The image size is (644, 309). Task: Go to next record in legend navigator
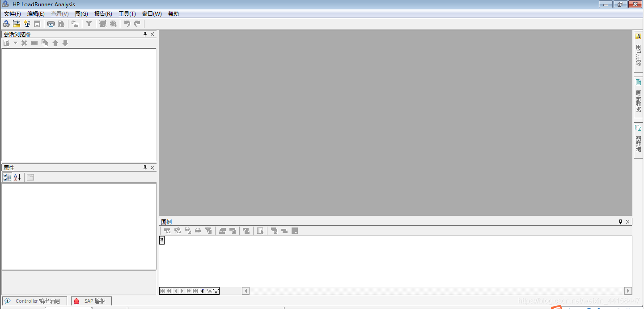[x=182, y=291]
